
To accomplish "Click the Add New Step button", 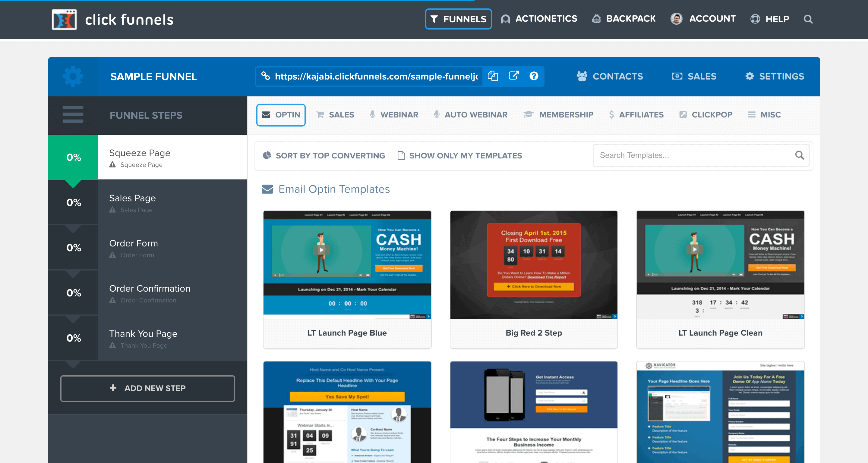I will (148, 388).
